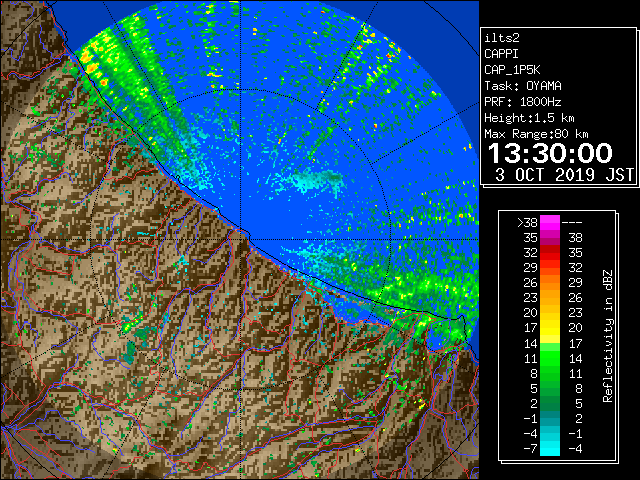The image size is (640, 480).
Task: Select the '3 OCT 2019 JST' date
Action: coord(565,175)
